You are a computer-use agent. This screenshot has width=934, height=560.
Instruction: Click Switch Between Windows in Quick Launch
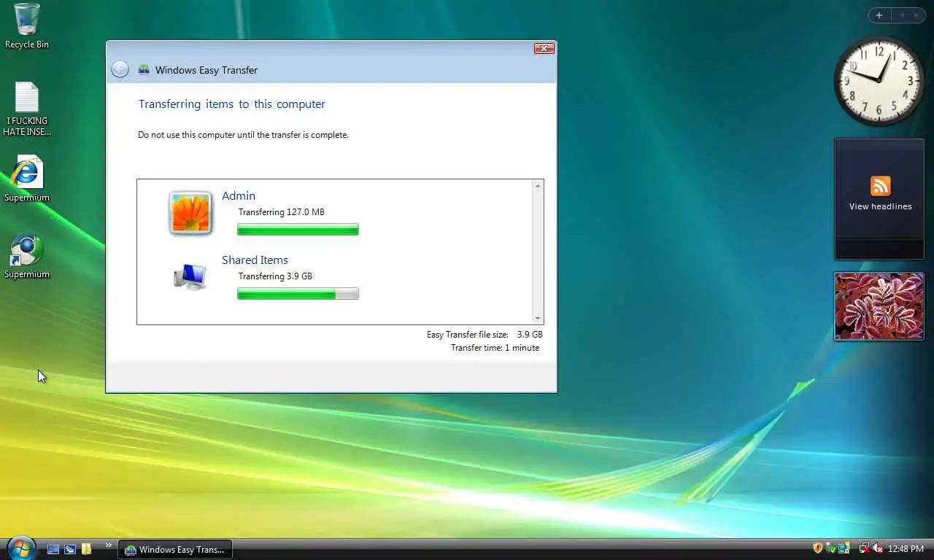pos(70,549)
